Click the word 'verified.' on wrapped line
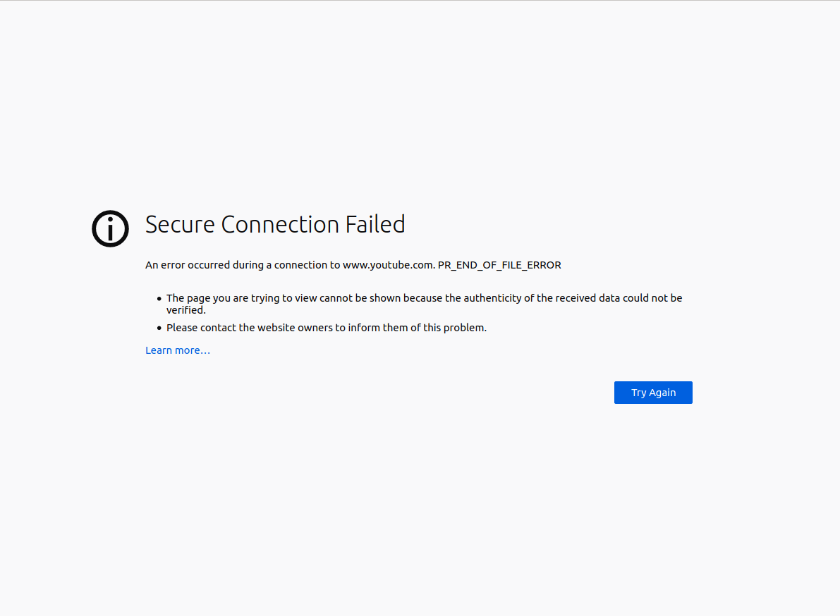The width and height of the screenshot is (840, 616). [186, 309]
